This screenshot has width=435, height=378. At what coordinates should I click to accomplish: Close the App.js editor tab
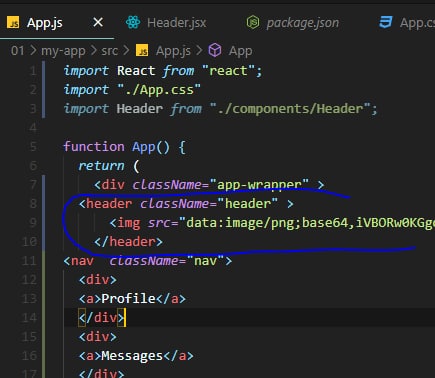click(x=98, y=23)
